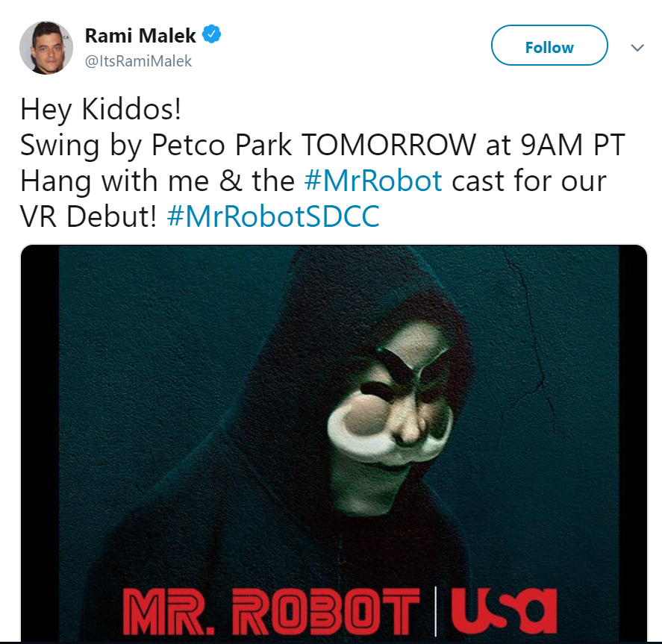The image size is (662, 644).
Task: Click the red MR. ROBOT logo
Action: pyautogui.click(x=272, y=611)
